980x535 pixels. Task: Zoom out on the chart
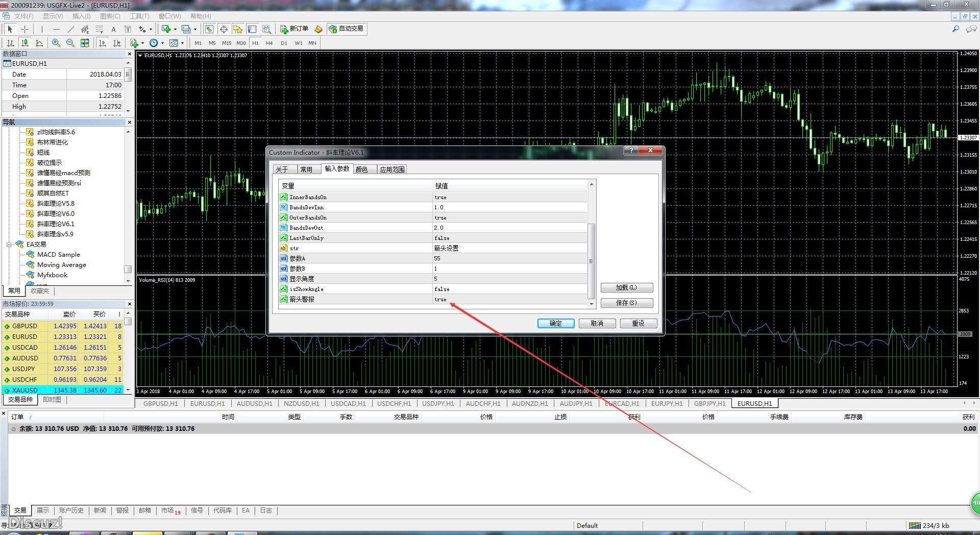pyautogui.click(x=70, y=43)
